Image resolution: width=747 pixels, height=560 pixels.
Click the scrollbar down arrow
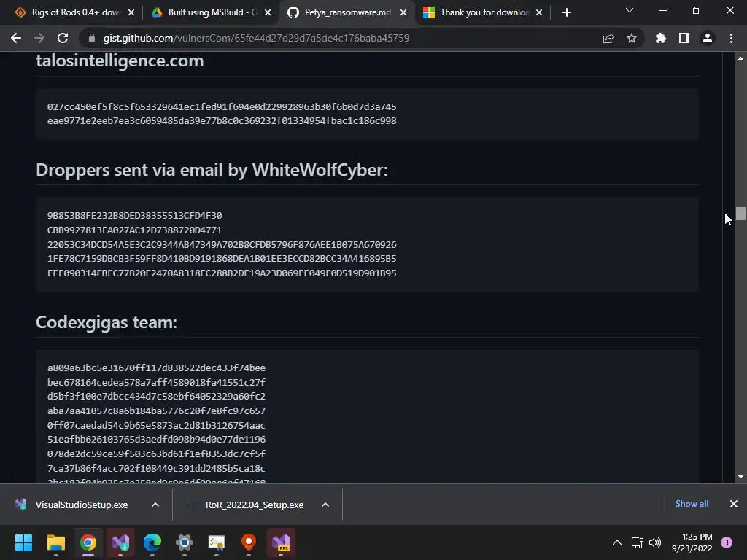(740, 477)
